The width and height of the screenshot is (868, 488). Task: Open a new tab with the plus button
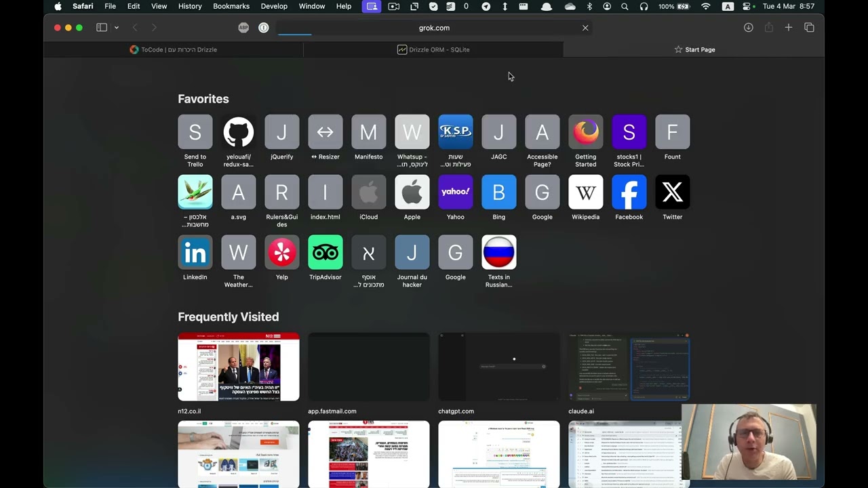click(x=788, y=28)
